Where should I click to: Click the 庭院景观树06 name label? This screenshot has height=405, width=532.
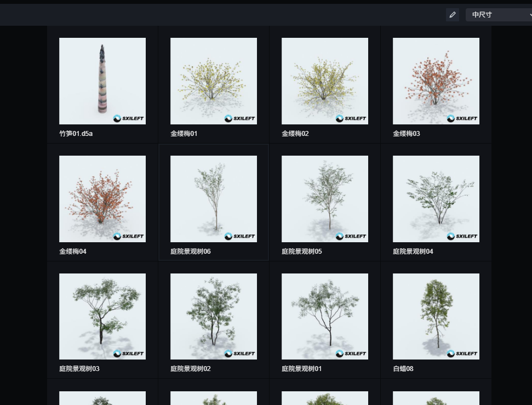(x=191, y=251)
